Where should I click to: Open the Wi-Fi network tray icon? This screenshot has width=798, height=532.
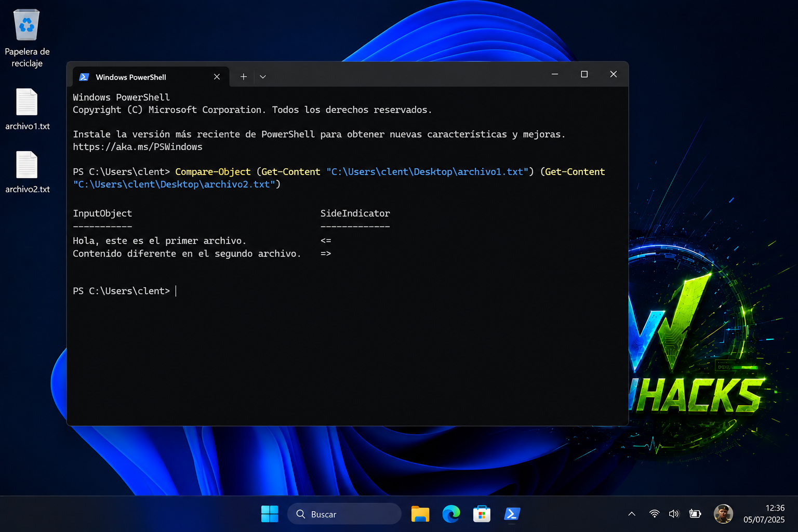coord(655,514)
